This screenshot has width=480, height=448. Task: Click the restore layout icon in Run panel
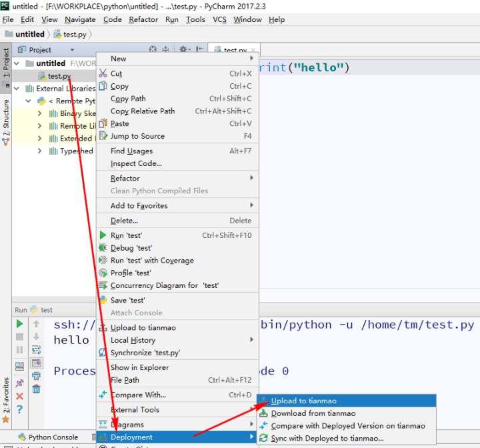19,366
